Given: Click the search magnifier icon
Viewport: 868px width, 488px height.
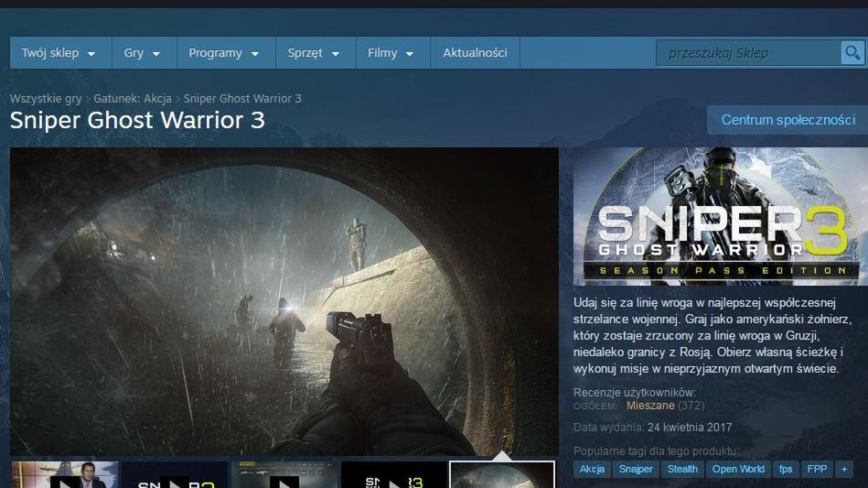Looking at the screenshot, I should click(x=852, y=53).
